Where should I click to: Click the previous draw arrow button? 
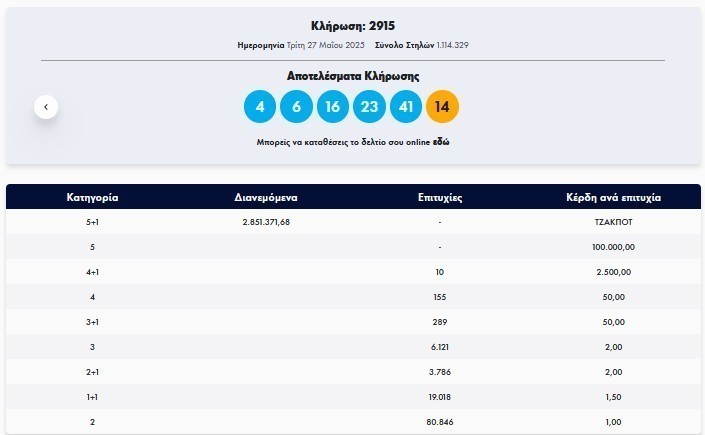click(x=46, y=106)
